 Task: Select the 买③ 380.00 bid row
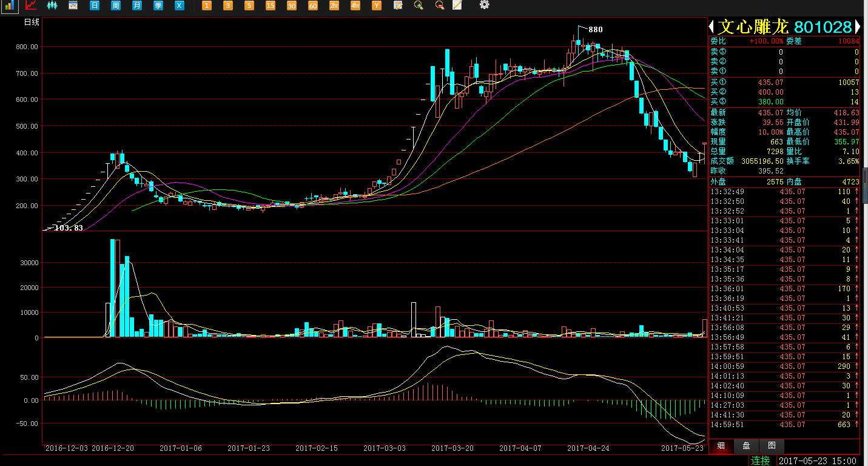click(x=784, y=101)
